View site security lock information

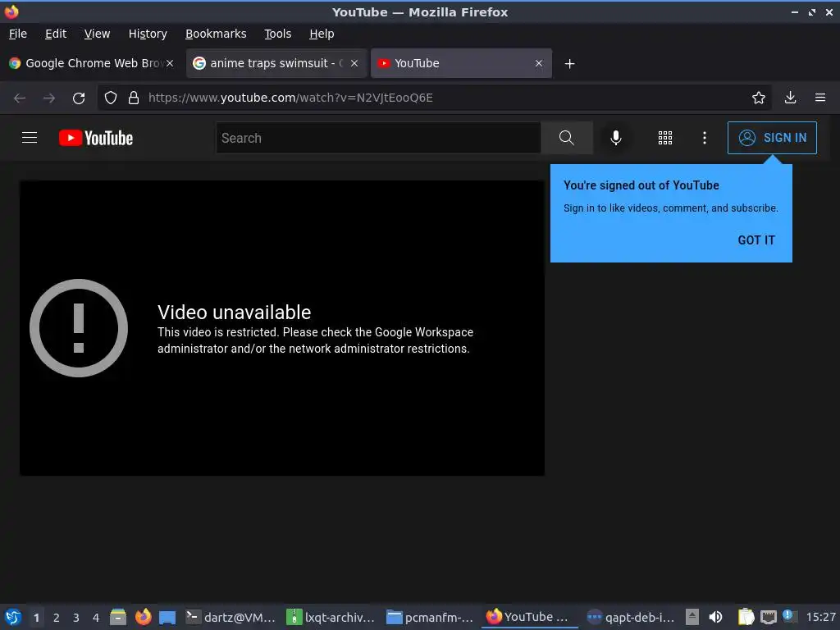tap(134, 98)
